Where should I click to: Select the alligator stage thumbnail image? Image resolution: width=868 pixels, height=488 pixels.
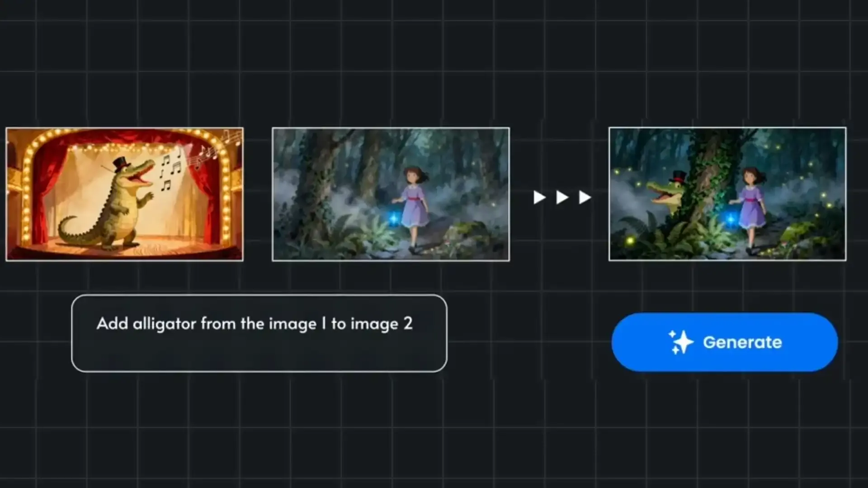point(124,194)
